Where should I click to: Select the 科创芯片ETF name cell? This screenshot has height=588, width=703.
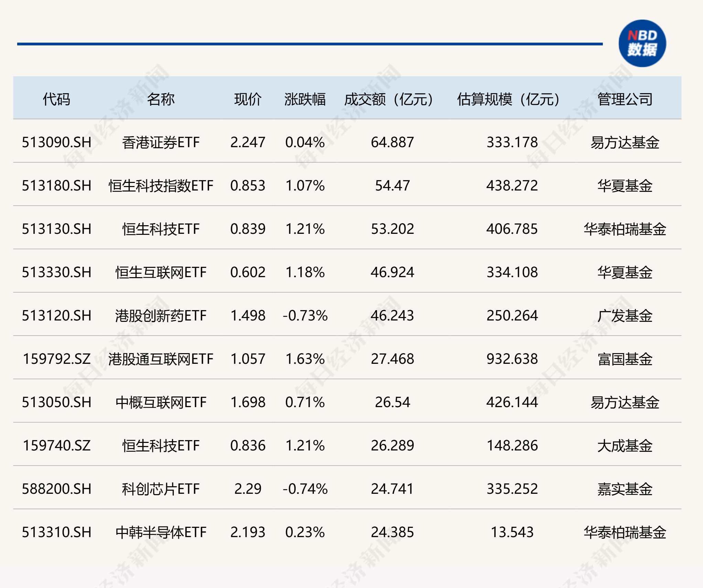161,489
